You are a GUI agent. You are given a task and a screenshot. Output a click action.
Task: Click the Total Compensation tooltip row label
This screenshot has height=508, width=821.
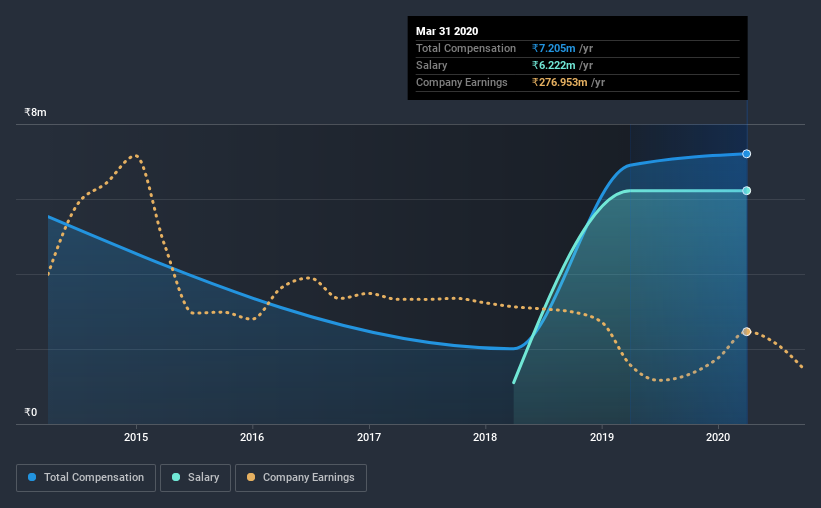(465, 48)
